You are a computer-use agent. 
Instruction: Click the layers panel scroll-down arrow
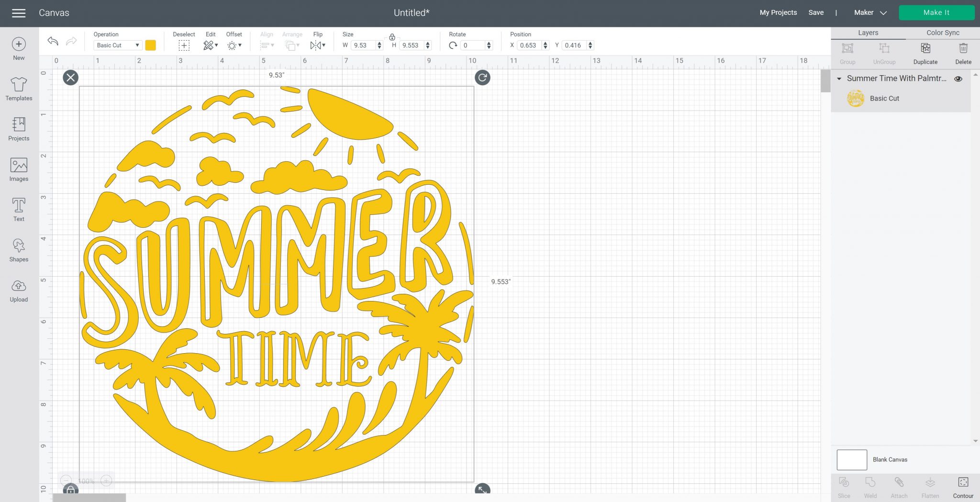click(x=975, y=441)
